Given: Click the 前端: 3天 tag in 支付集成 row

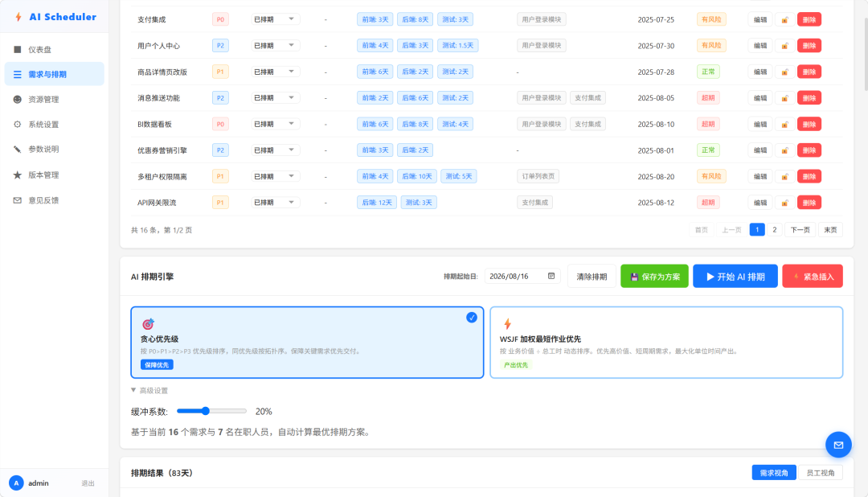Looking at the screenshot, I should (375, 19).
